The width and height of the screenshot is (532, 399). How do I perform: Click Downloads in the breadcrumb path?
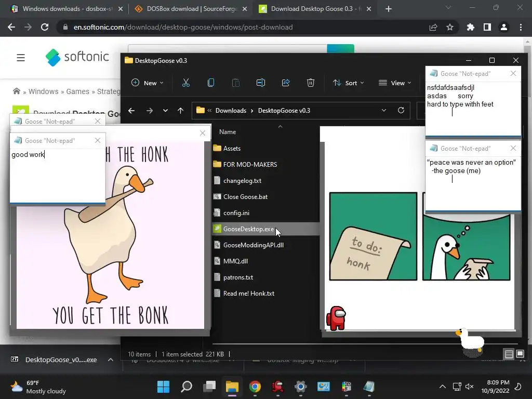(x=231, y=111)
